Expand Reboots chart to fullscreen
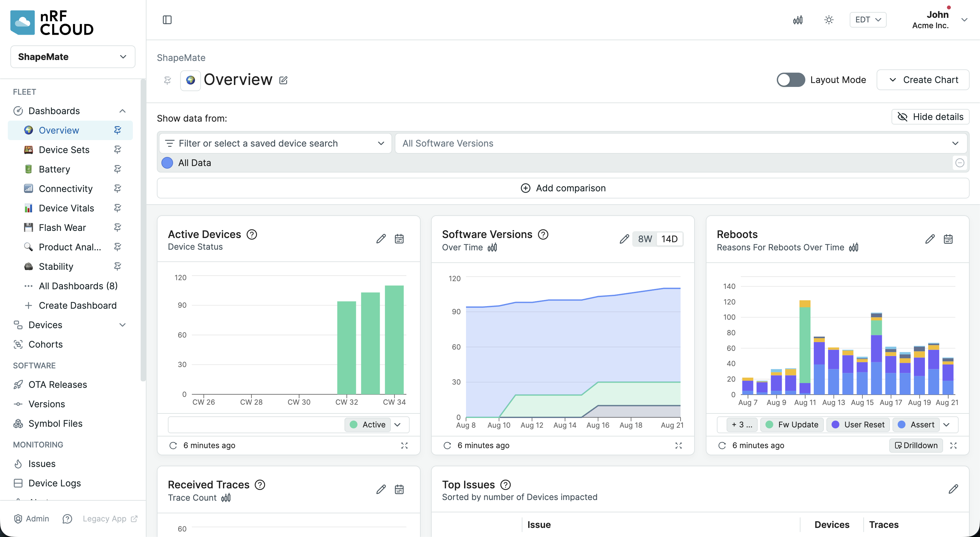980x537 pixels. click(x=953, y=445)
